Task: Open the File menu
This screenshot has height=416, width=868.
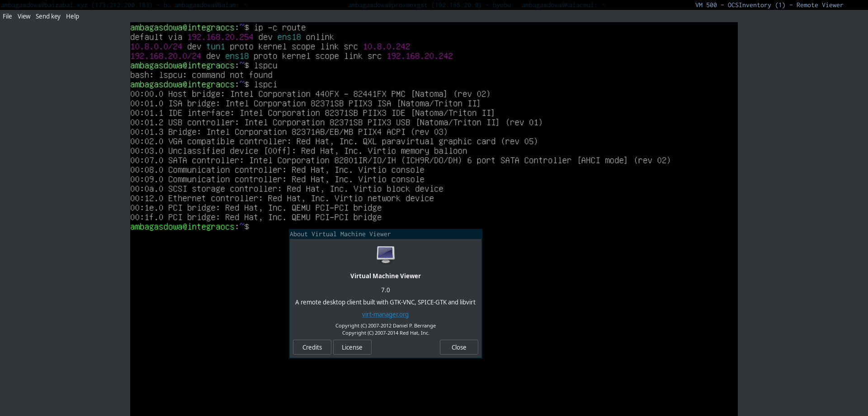Action: (x=7, y=16)
